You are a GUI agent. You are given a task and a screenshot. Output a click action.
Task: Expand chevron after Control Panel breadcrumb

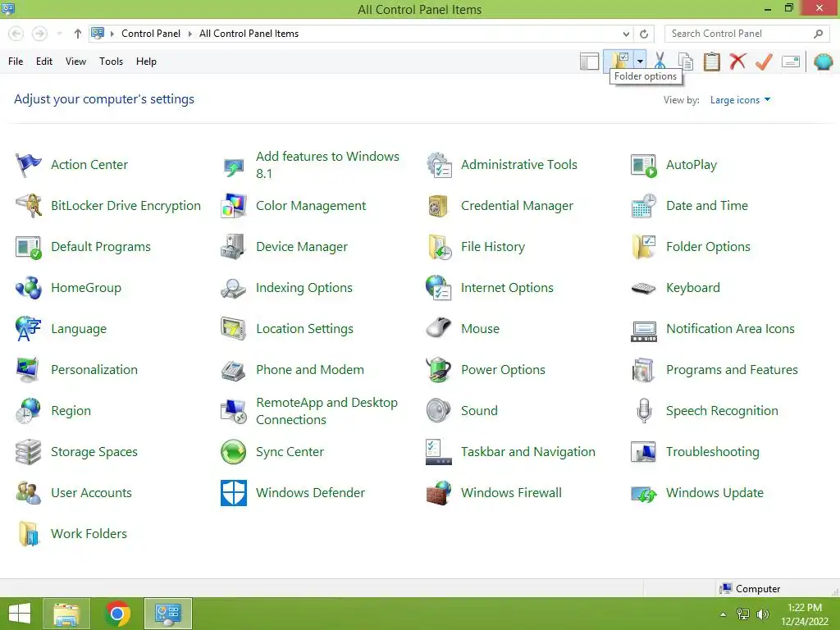(190, 34)
